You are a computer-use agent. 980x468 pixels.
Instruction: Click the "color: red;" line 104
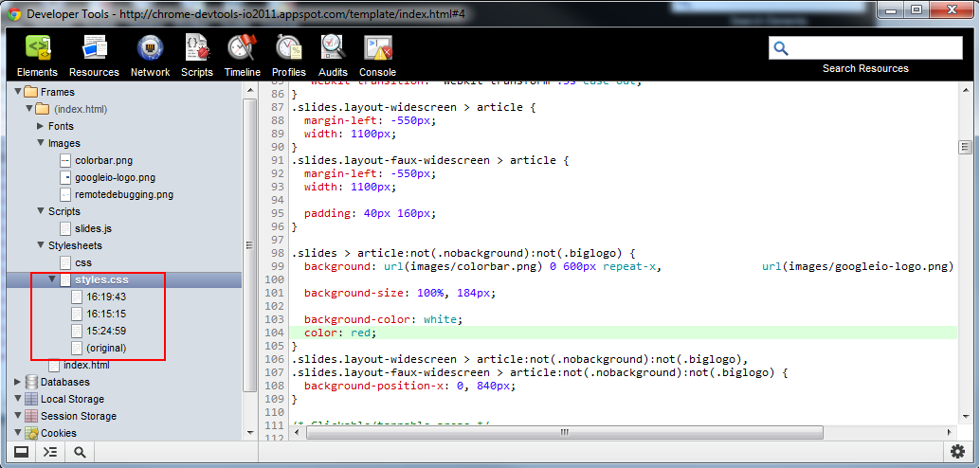pyautogui.click(x=340, y=333)
